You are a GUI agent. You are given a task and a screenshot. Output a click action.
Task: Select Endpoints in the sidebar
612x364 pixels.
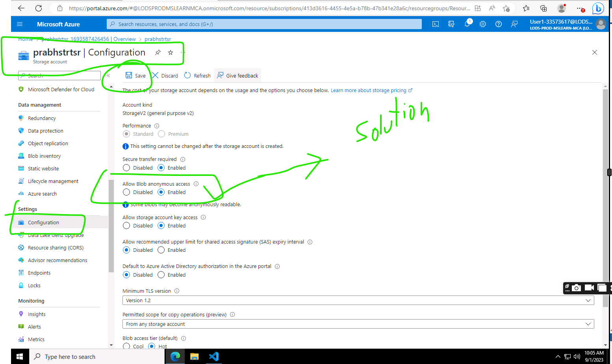39,272
